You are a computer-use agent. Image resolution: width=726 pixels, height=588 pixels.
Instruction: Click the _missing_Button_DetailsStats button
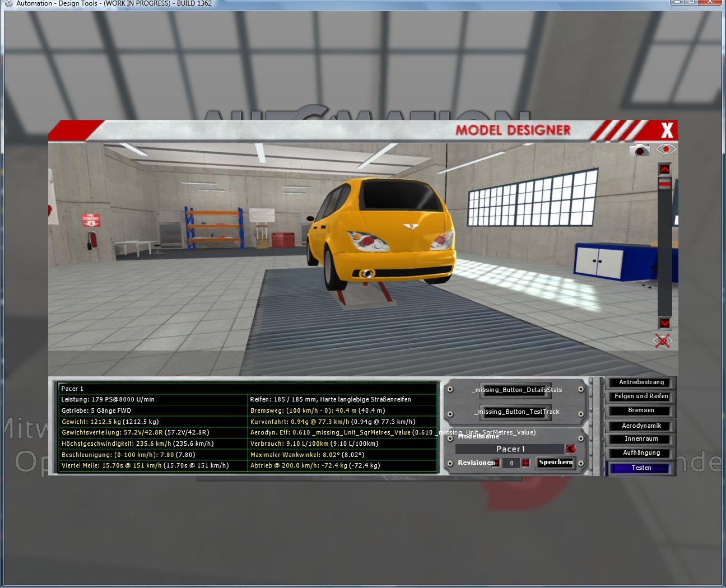[x=516, y=390]
